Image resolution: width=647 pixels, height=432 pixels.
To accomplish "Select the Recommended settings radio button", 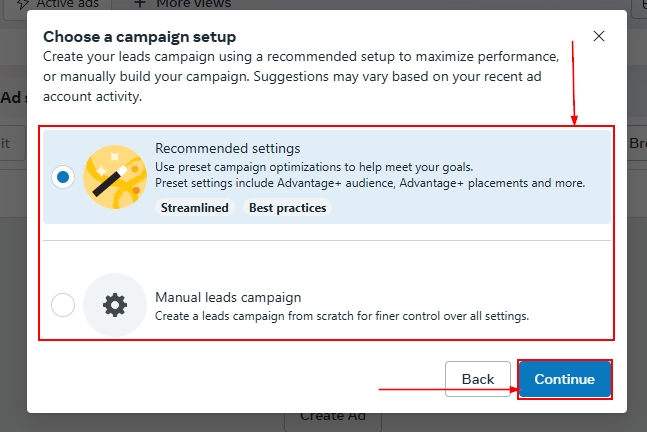I will click(63, 177).
